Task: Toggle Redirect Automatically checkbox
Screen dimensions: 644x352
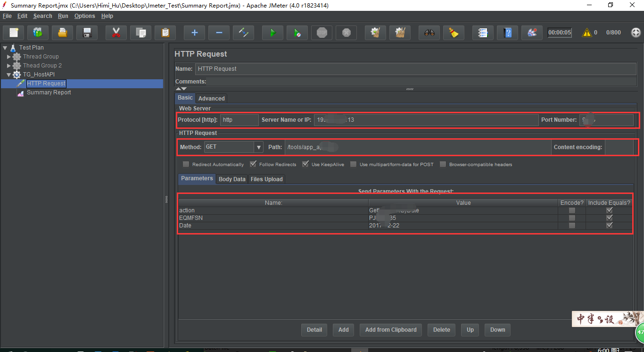Action: [x=186, y=164]
